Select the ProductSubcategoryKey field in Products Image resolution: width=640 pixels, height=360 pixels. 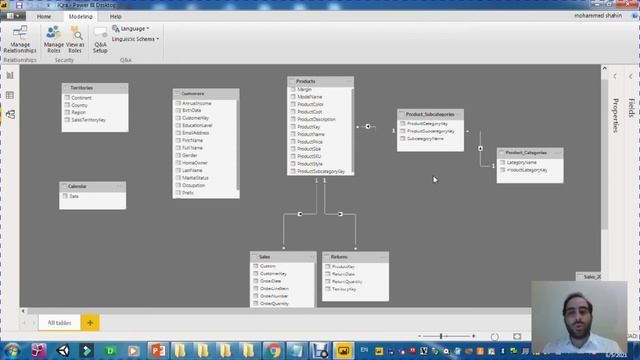tap(320, 171)
